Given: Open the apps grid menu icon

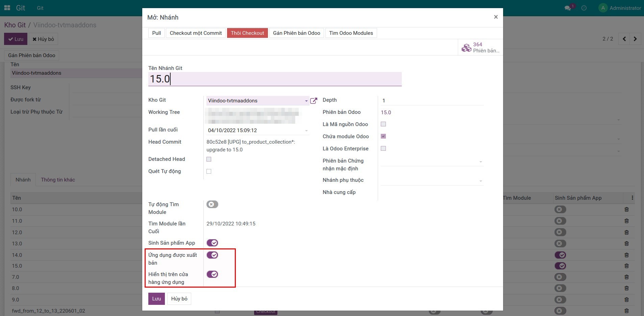Looking at the screenshot, I should [7, 8].
